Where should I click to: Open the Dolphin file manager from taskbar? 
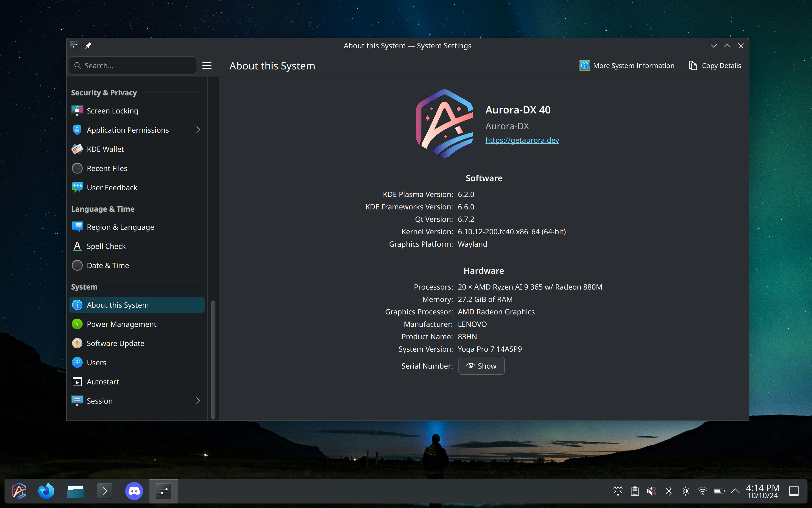pyautogui.click(x=75, y=491)
